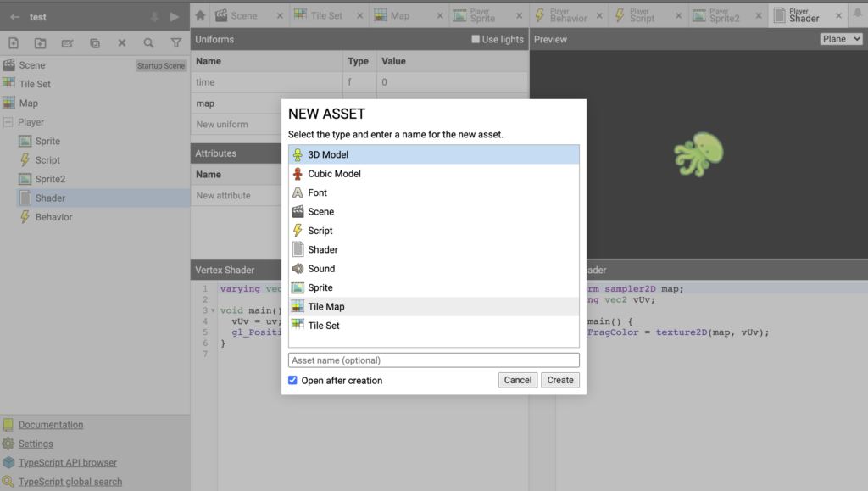Click the filter funnel icon
This screenshot has height=491, width=868.
coord(176,43)
